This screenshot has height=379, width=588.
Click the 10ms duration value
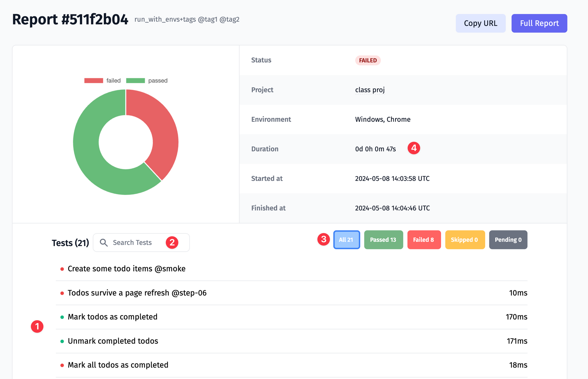click(518, 293)
